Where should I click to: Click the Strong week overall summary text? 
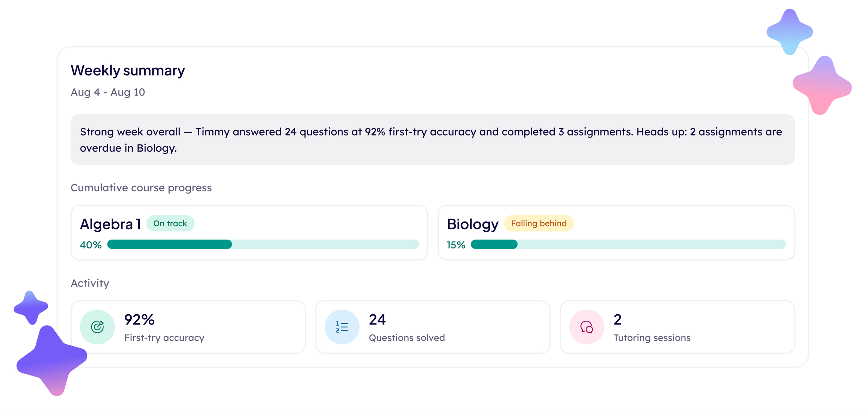[x=431, y=139]
